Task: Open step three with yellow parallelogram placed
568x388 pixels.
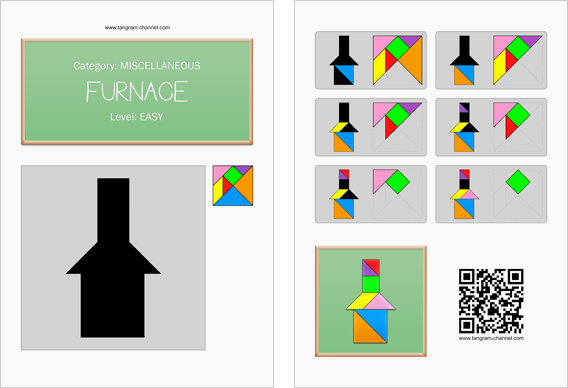Action: (371, 127)
